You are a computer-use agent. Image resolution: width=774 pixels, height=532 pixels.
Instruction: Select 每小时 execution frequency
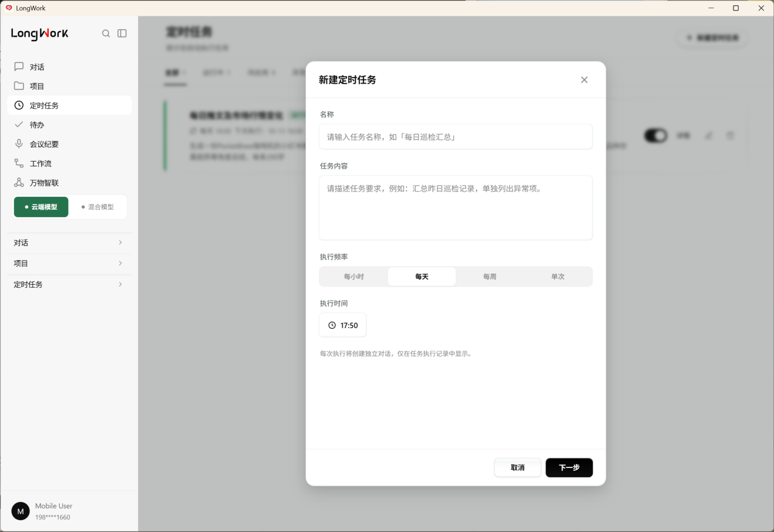click(x=354, y=277)
